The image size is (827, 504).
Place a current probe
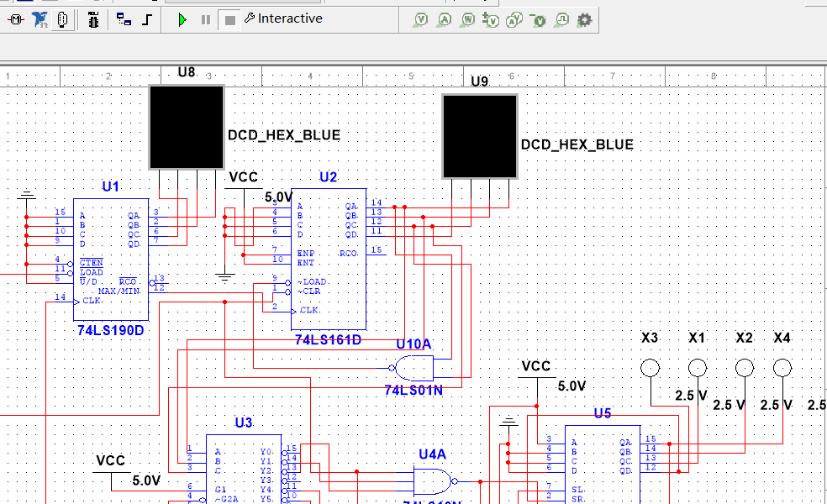click(x=443, y=19)
